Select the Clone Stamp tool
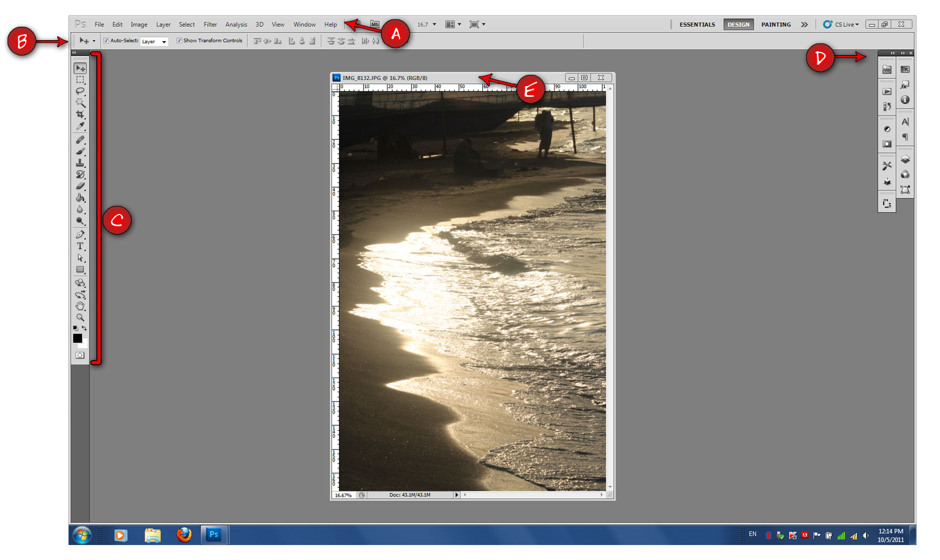The image size is (940, 560). coord(80,163)
